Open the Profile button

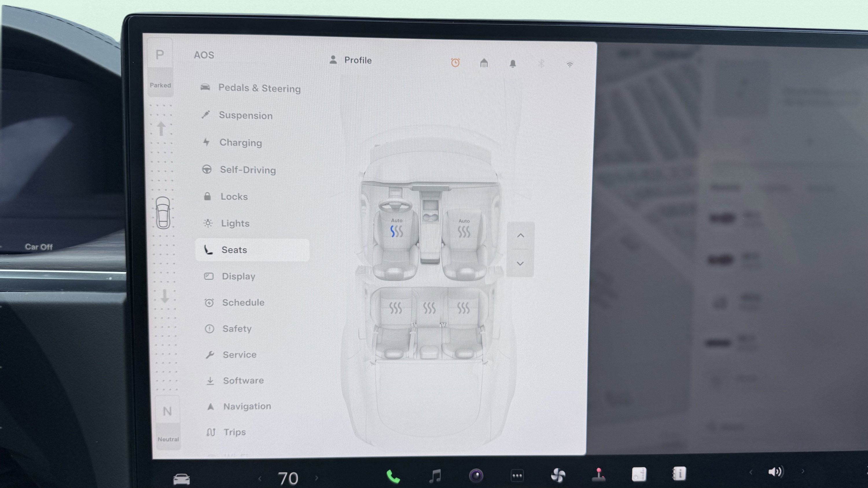pos(350,60)
